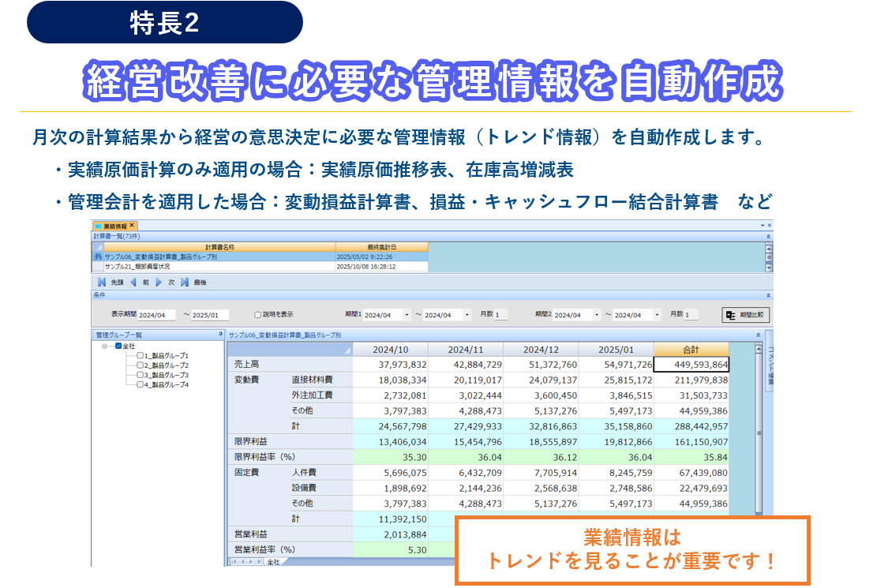Screen dimensions: 873x588
Task: Open the 期間1 start month dropdown
Action: tap(407, 315)
